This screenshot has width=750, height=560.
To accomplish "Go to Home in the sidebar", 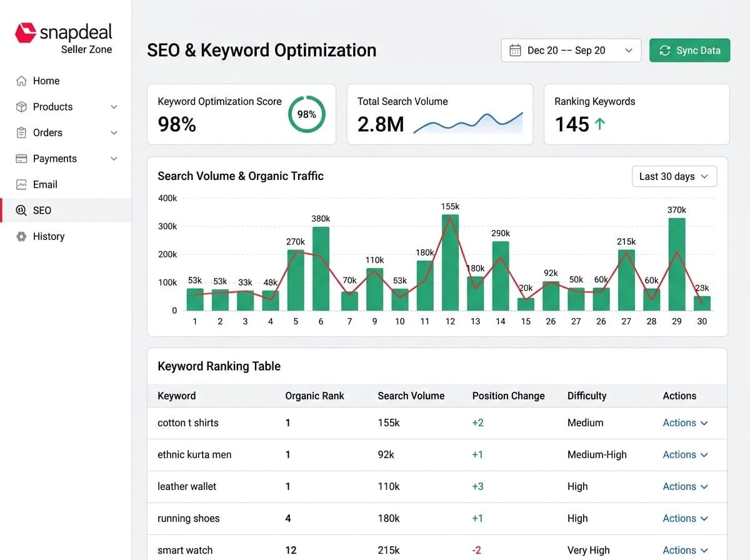I will click(x=66, y=81).
